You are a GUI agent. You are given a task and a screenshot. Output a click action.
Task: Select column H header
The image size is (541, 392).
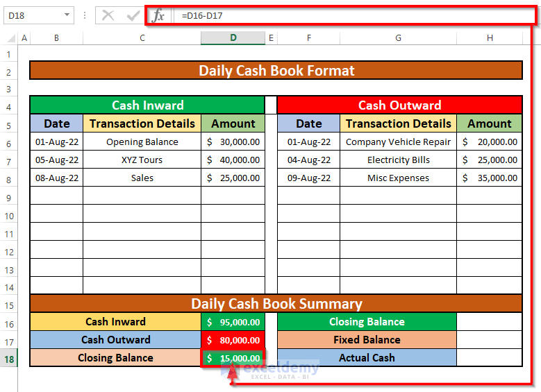click(x=490, y=38)
